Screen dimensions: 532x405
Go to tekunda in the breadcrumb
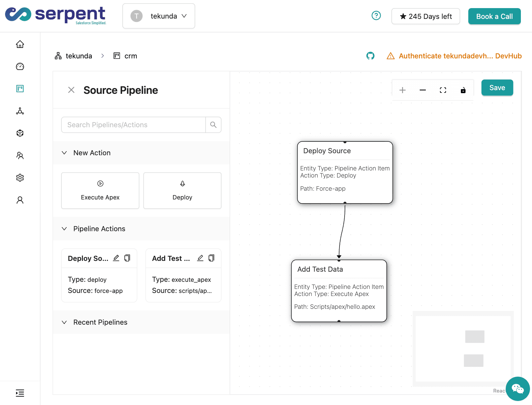(x=78, y=56)
